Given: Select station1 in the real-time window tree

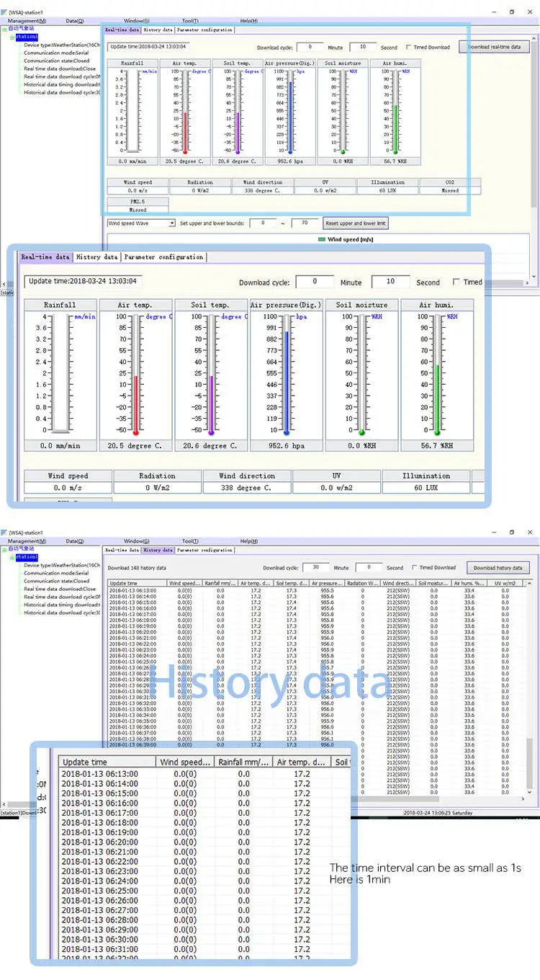Looking at the screenshot, I should click(x=27, y=36).
